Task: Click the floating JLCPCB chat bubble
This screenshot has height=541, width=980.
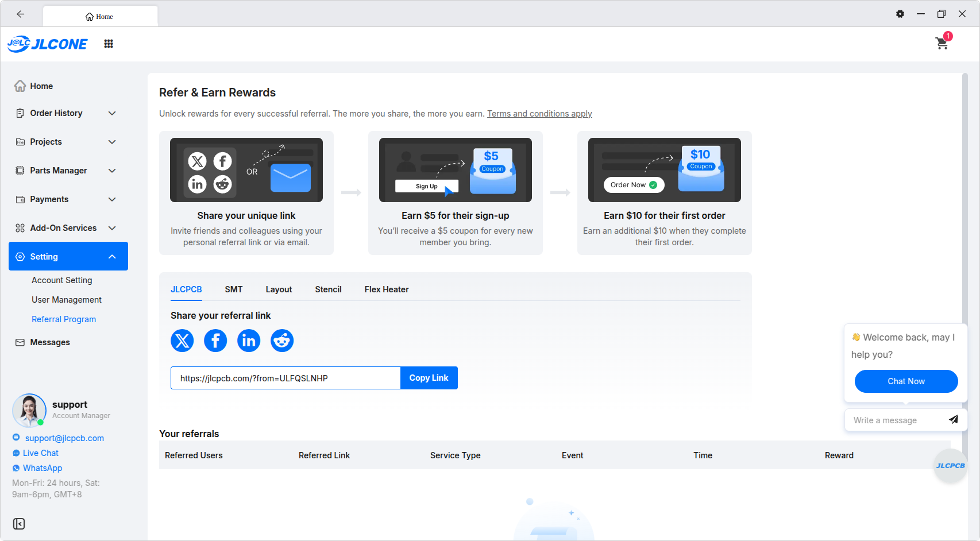Action: tap(951, 466)
